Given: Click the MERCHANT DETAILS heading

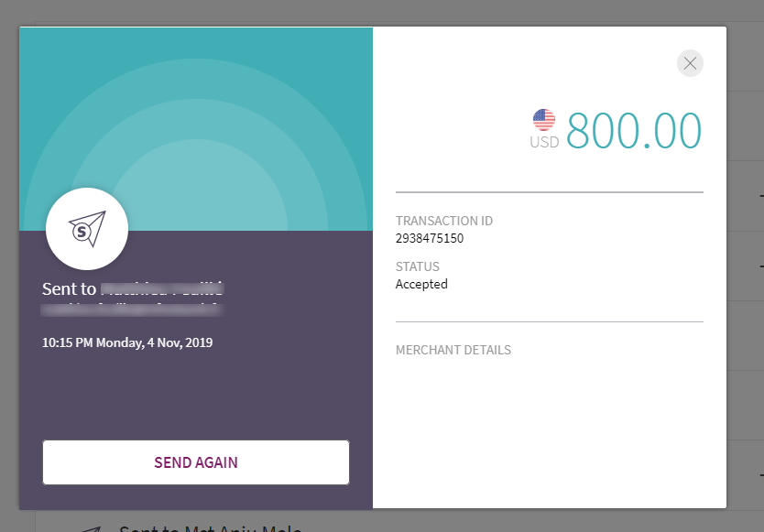Looking at the screenshot, I should [x=453, y=350].
